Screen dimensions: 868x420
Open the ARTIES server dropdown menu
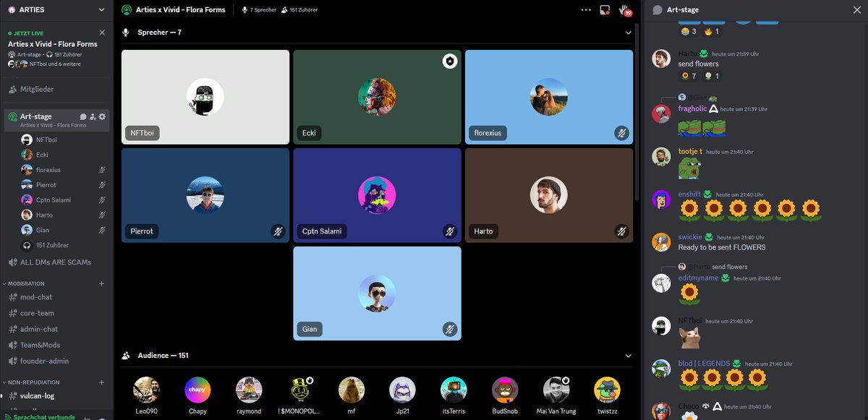pos(101,10)
